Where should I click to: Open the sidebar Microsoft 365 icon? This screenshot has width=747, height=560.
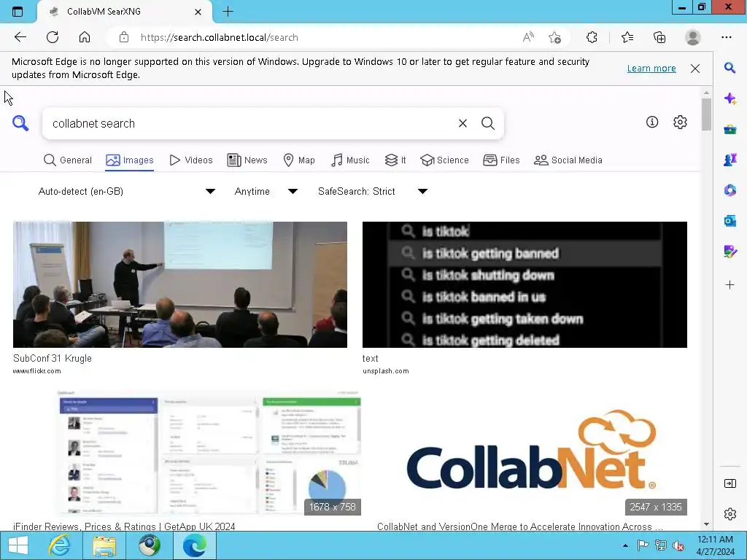(729, 190)
